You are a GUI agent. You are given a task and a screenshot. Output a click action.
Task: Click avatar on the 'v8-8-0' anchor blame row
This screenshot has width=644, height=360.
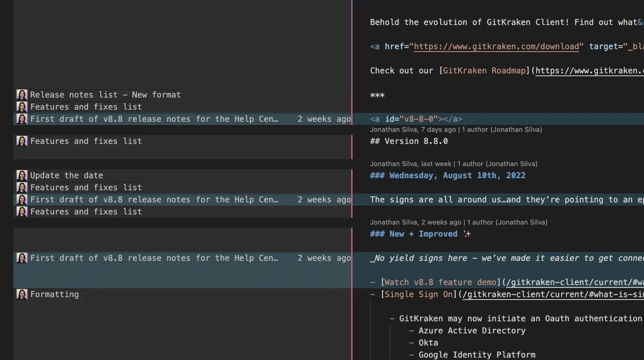pyautogui.click(x=22, y=119)
